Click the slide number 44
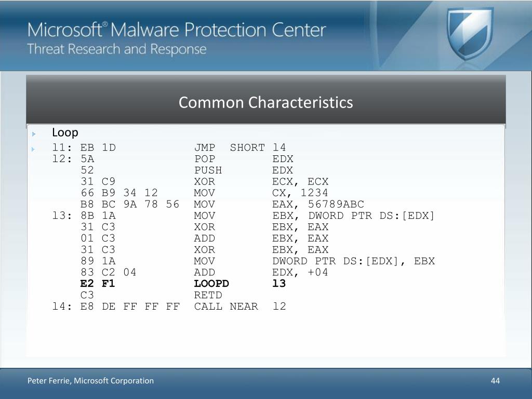 [x=495, y=381]
